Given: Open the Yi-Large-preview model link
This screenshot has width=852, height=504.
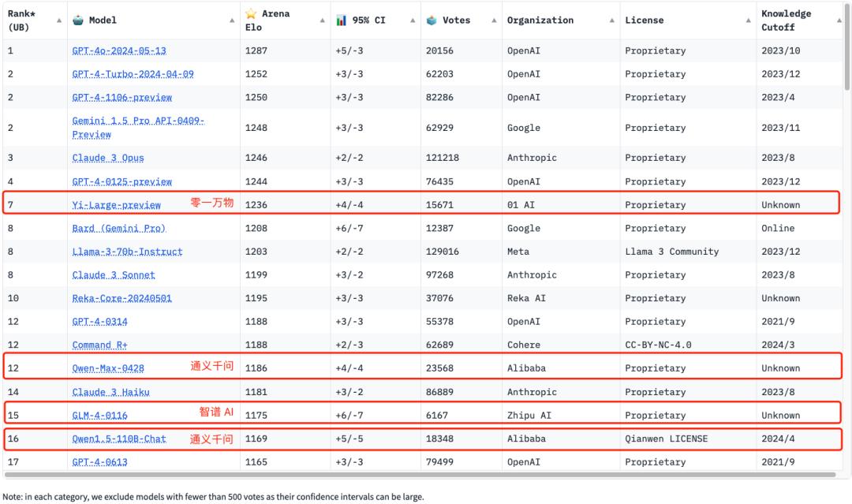Looking at the screenshot, I should coord(116,205).
